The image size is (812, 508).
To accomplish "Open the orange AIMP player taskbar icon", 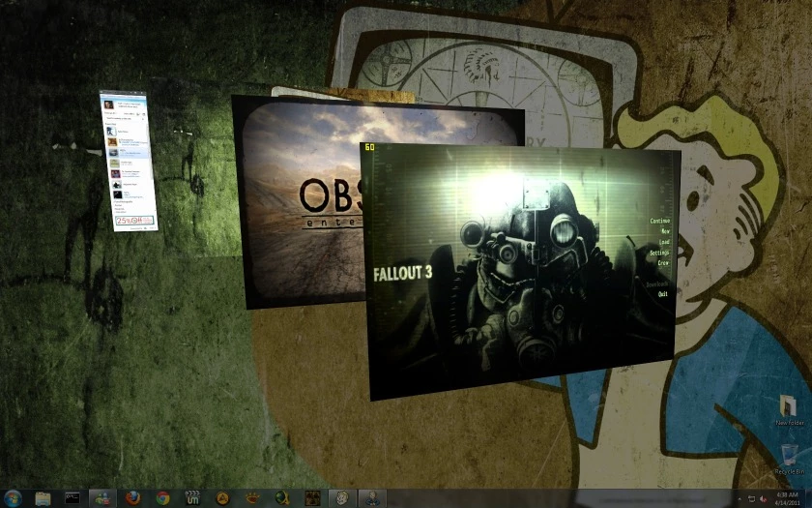I will coord(222,498).
